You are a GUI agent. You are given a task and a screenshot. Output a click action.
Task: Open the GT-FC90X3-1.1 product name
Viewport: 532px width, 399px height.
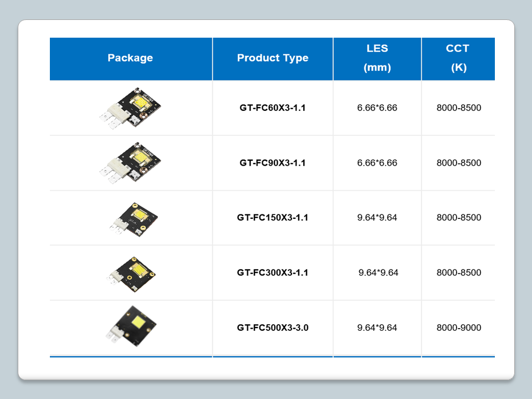[x=273, y=163]
